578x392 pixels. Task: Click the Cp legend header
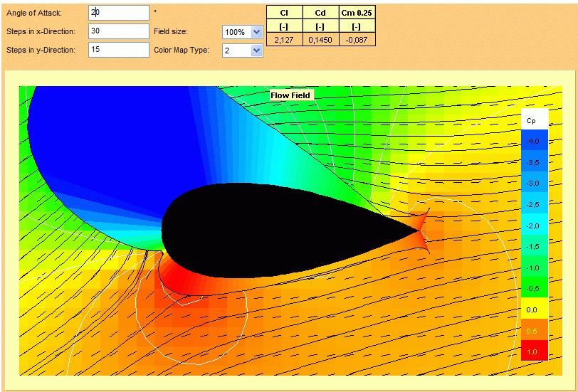click(533, 120)
